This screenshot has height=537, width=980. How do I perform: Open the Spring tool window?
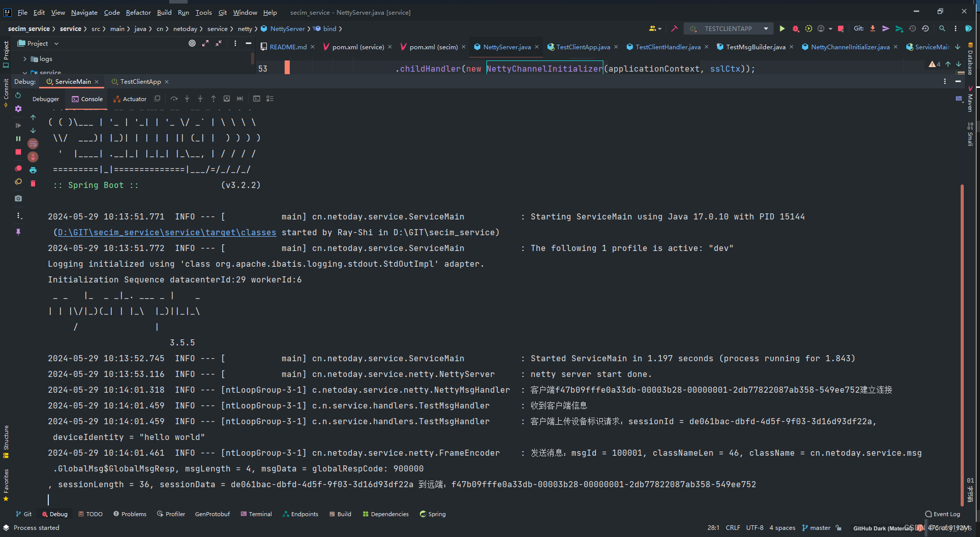coord(433,514)
